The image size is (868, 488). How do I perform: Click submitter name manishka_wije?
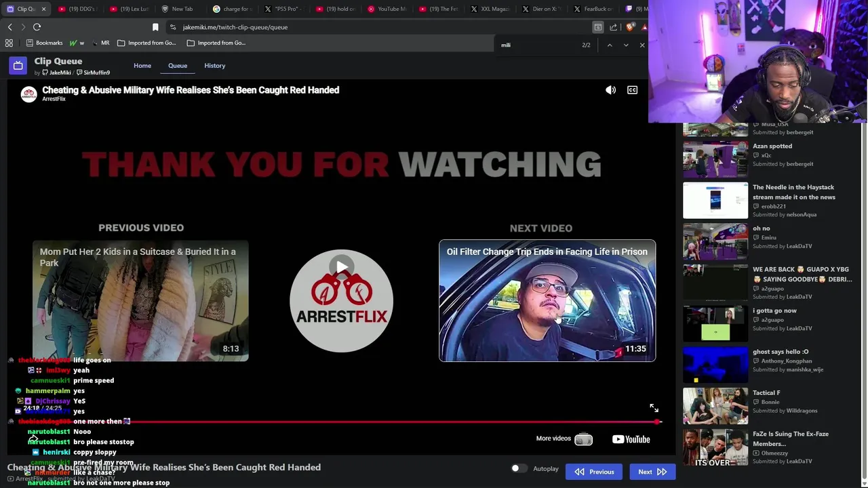[x=804, y=370]
